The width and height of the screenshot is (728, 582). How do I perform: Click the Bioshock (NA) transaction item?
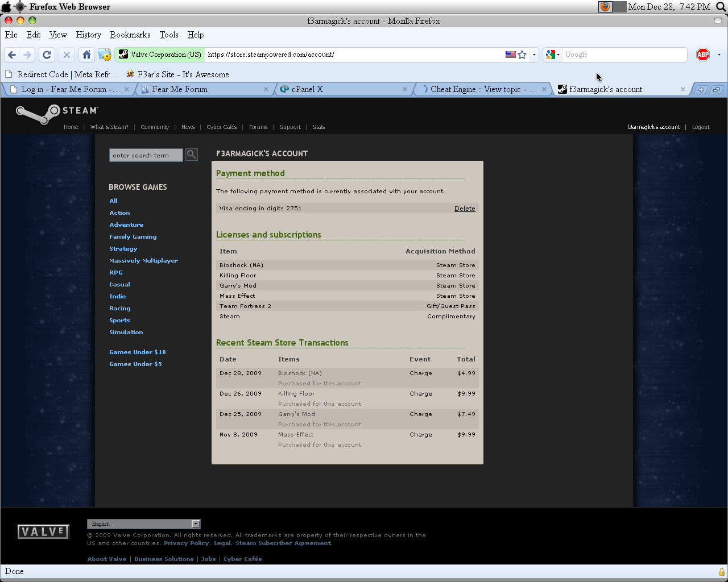(300, 373)
